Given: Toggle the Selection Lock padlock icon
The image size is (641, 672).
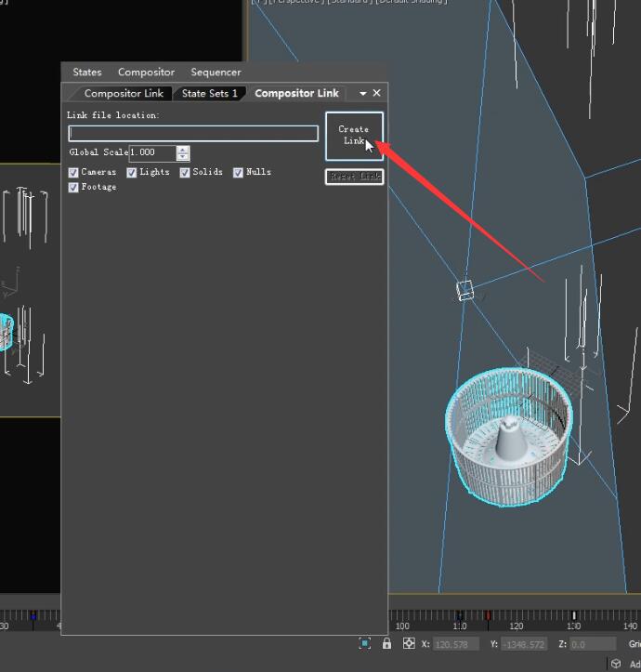Looking at the screenshot, I should coord(386,643).
